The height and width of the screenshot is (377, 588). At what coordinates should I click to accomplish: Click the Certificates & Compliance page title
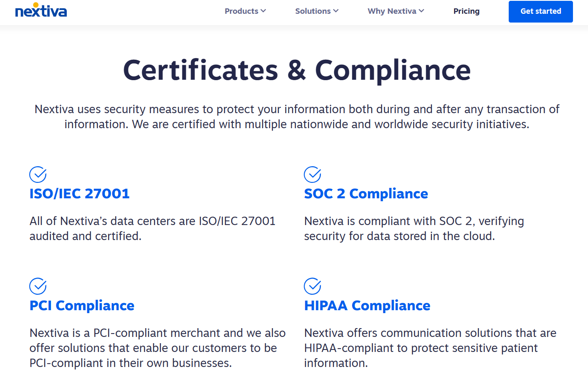tap(296, 70)
